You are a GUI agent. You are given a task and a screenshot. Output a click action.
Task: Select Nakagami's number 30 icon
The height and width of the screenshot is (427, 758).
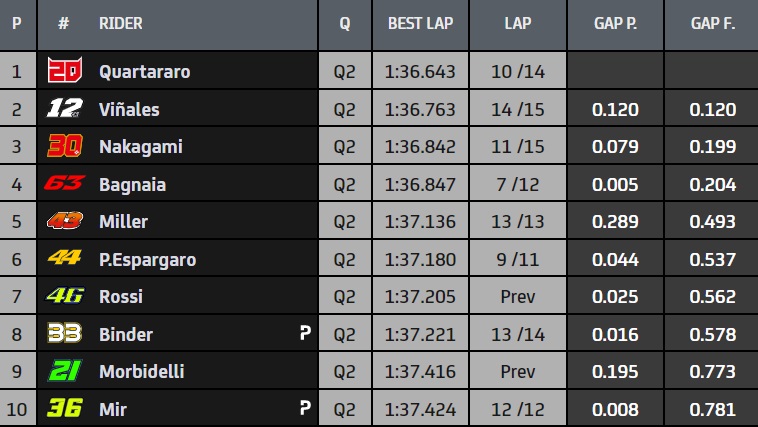pyautogui.click(x=64, y=147)
